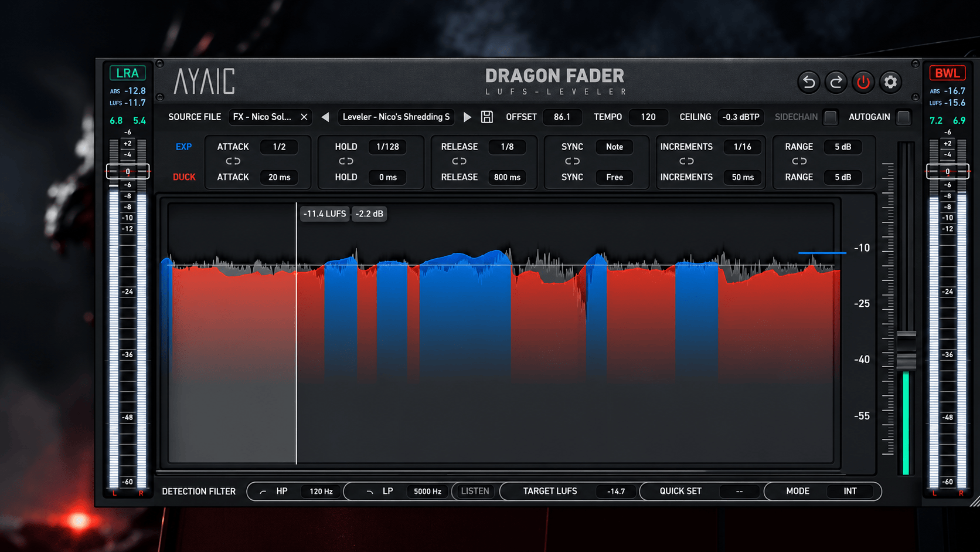Click the left meter ABS -12.8 readout

pyautogui.click(x=128, y=91)
